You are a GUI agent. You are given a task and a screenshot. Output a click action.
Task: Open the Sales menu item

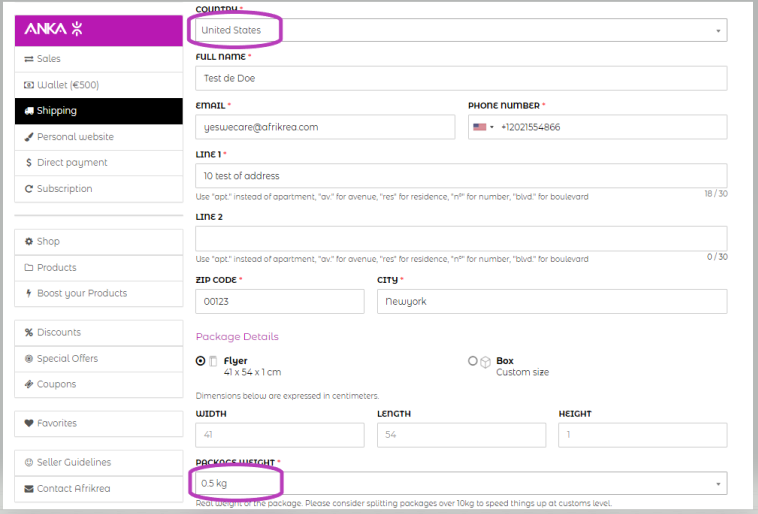tap(99, 59)
